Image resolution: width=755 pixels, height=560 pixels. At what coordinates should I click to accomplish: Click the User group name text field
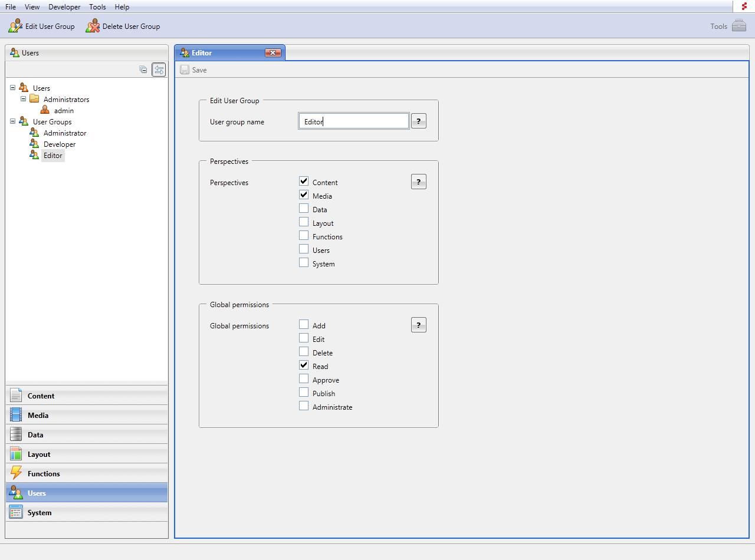pyautogui.click(x=353, y=121)
